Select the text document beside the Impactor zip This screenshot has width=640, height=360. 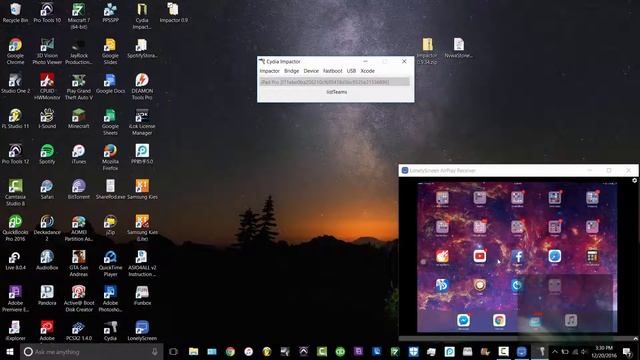pyautogui.click(x=459, y=48)
